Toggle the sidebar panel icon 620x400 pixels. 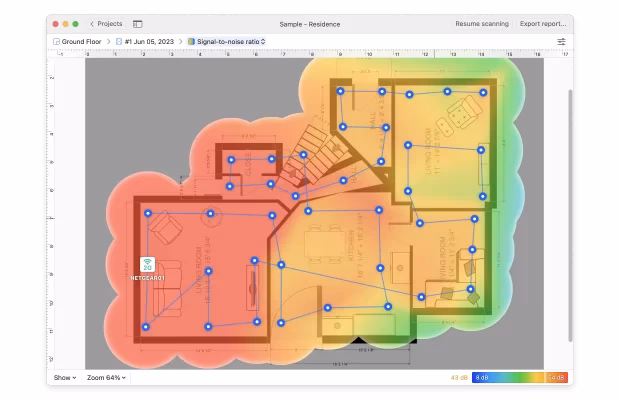click(137, 24)
